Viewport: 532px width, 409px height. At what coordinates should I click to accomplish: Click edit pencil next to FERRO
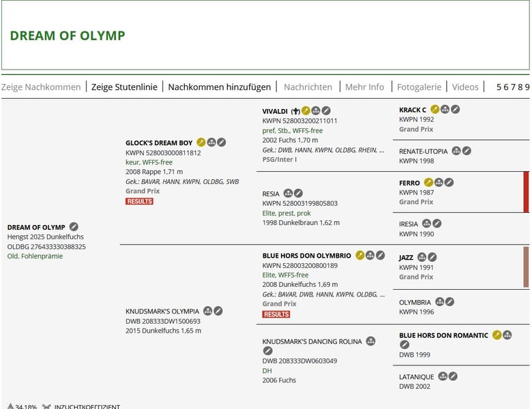(x=449, y=183)
